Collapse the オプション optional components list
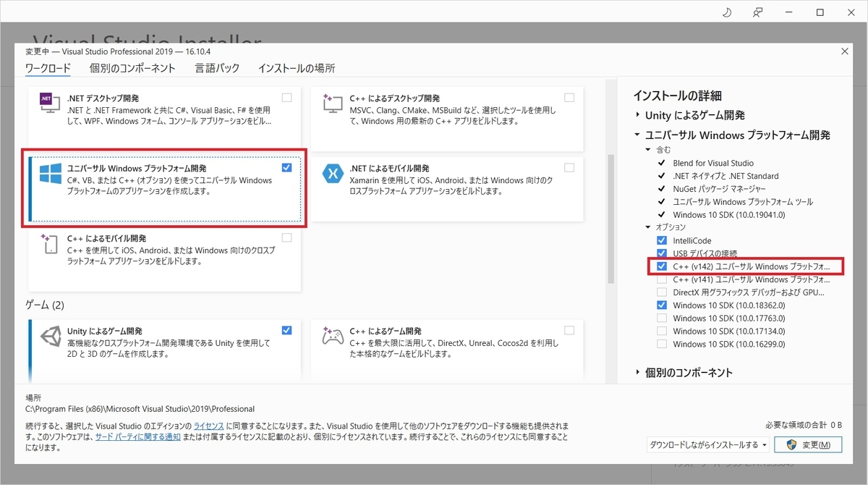 coord(649,227)
